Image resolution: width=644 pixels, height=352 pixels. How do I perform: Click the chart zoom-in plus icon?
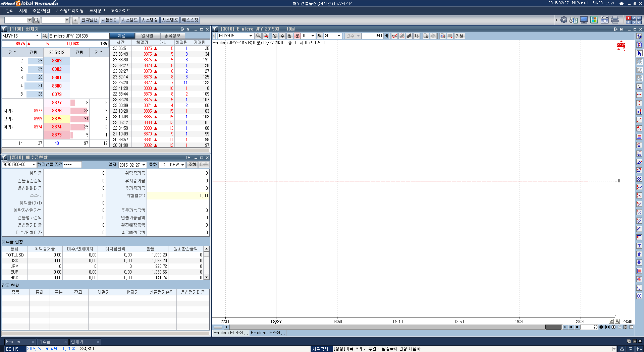pyautogui.click(x=613, y=327)
